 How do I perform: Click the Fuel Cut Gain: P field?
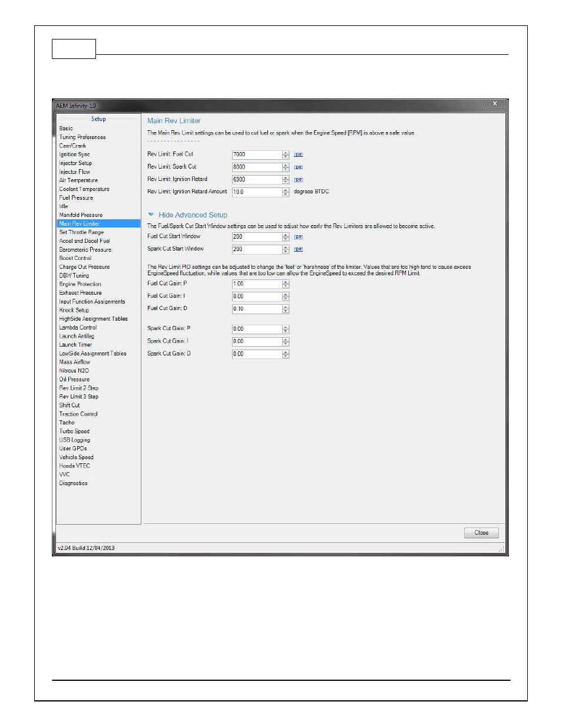click(x=257, y=284)
